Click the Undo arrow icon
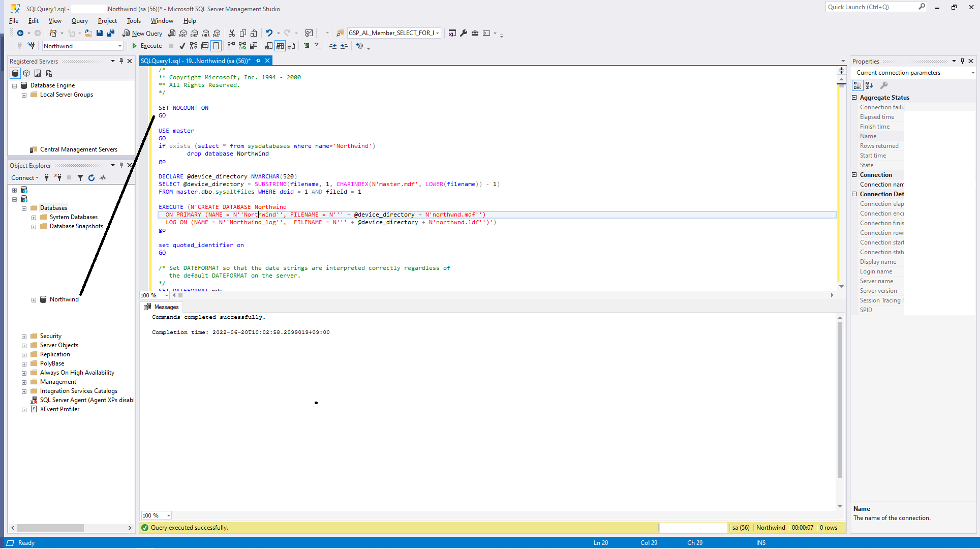980x549 pixels. pyautogui.click(x=269, y=33)
